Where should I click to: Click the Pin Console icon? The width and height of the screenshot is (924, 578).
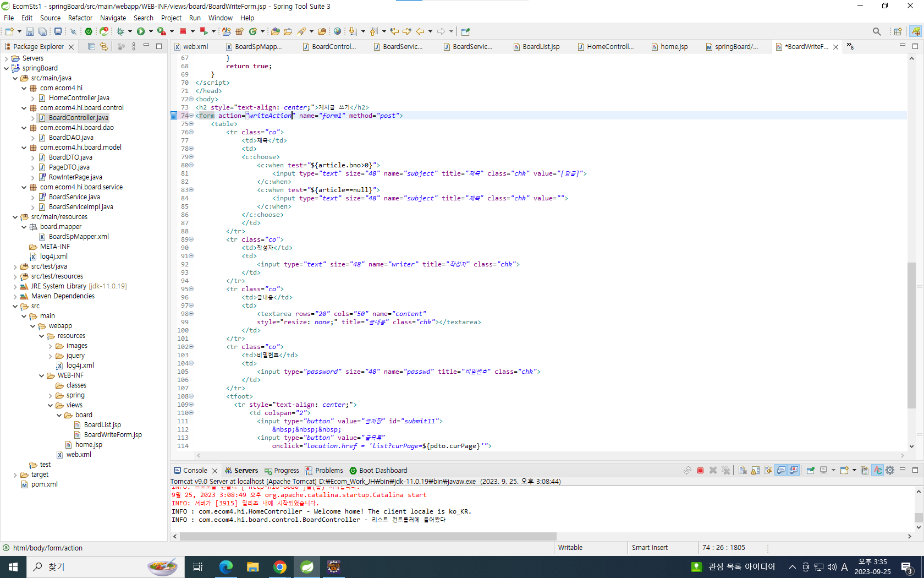coord(810,471)
